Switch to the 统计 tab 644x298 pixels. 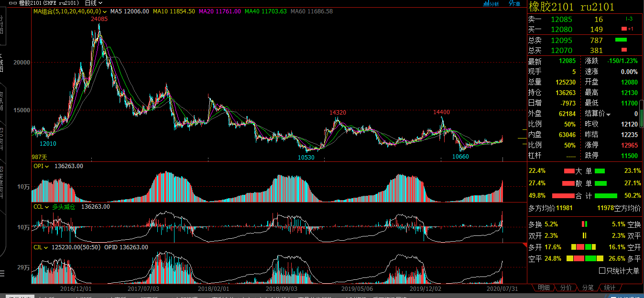610,287
